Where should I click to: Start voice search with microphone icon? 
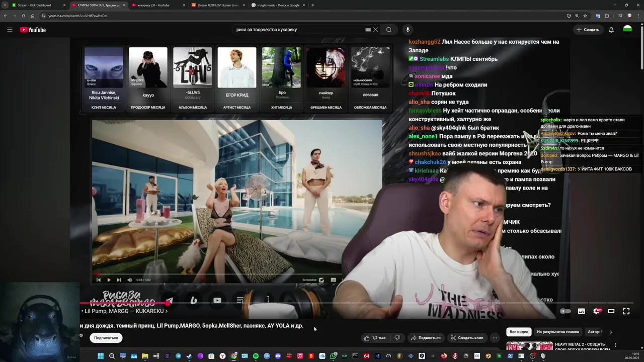coord(408,30)
